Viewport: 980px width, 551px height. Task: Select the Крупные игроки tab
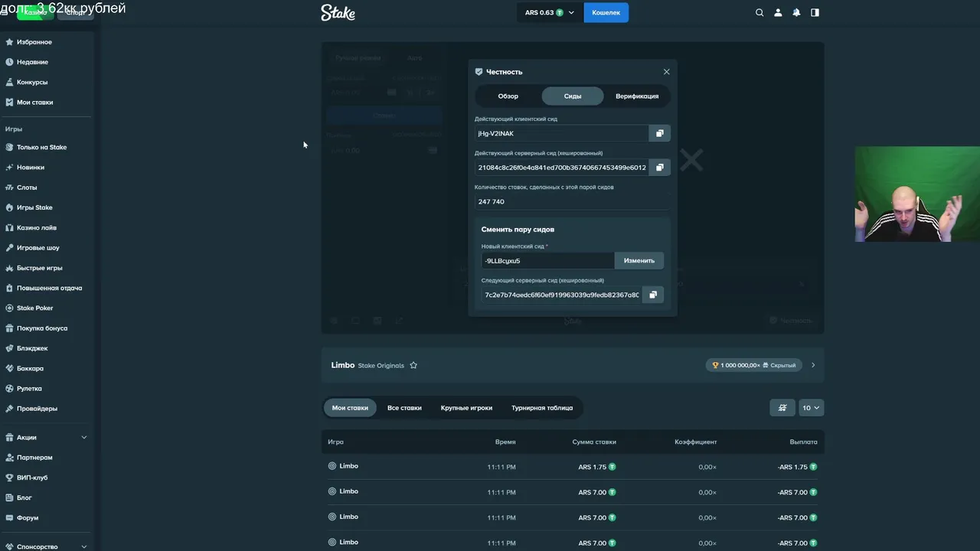tap(466, 408)
